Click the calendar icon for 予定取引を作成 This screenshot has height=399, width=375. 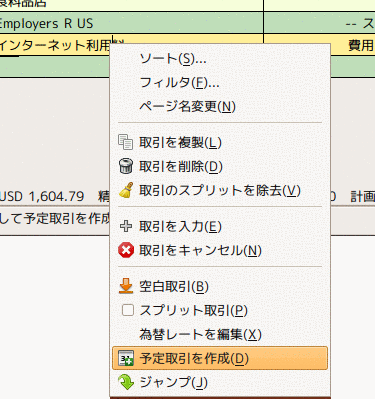tap(126, 358)
